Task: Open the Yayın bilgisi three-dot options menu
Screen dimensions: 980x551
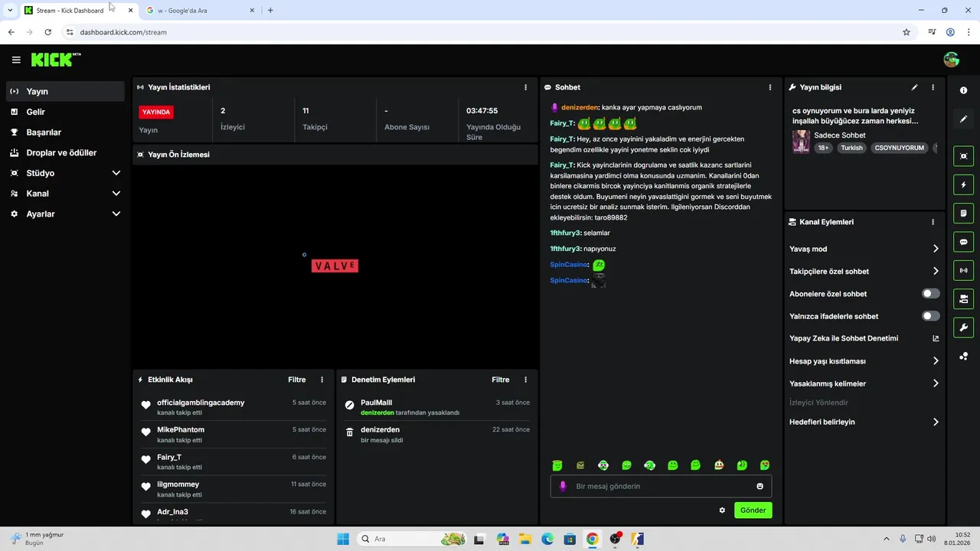Action: (933, 87)
